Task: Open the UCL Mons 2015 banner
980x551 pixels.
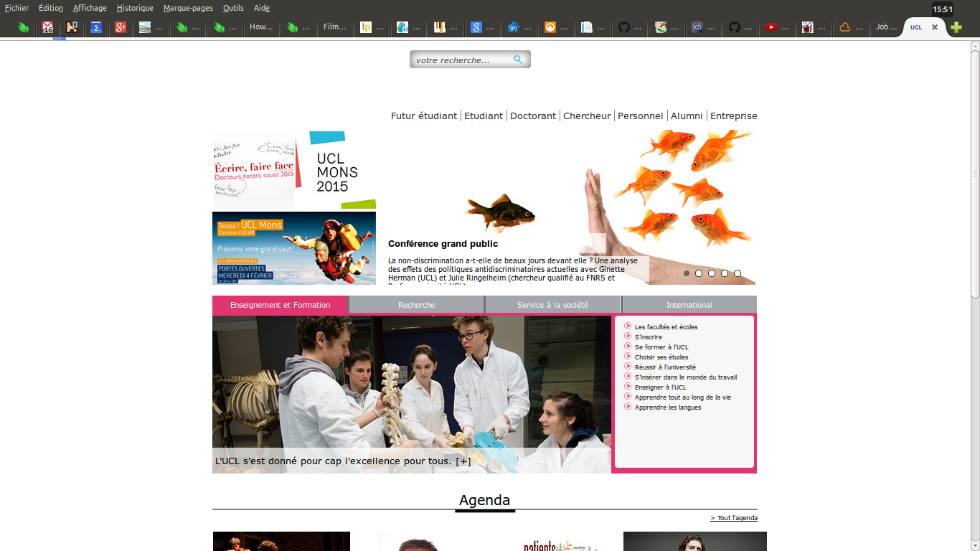Action: [x=294, y=170]
